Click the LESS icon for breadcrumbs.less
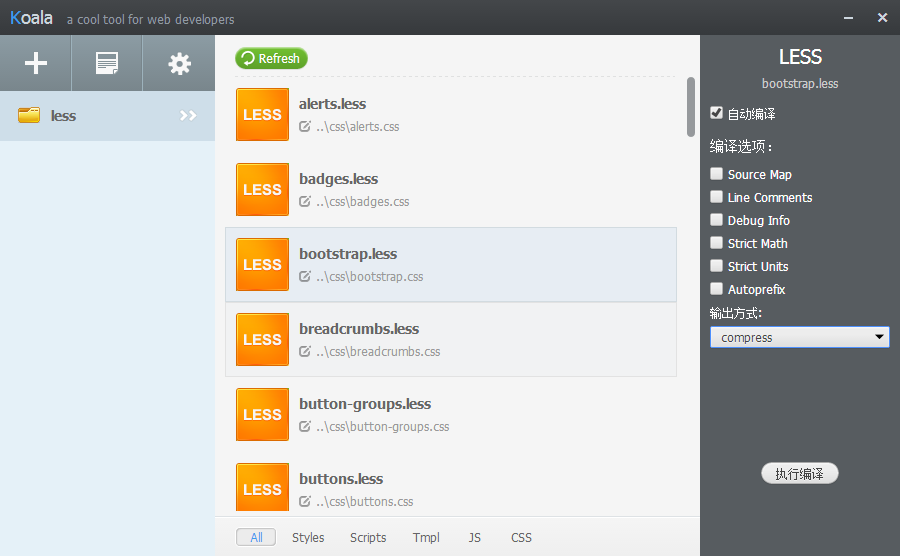The width and height of the screenshot is (900, 556). 262,339
